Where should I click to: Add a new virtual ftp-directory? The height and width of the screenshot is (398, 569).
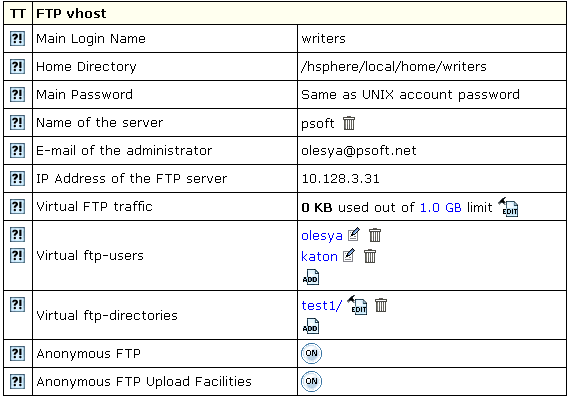pos(311,326)
